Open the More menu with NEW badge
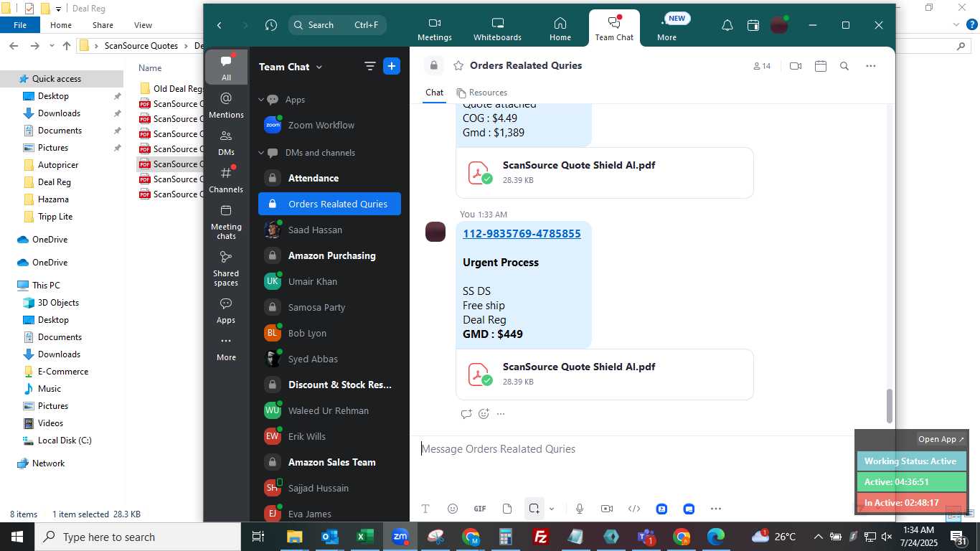 666,29
